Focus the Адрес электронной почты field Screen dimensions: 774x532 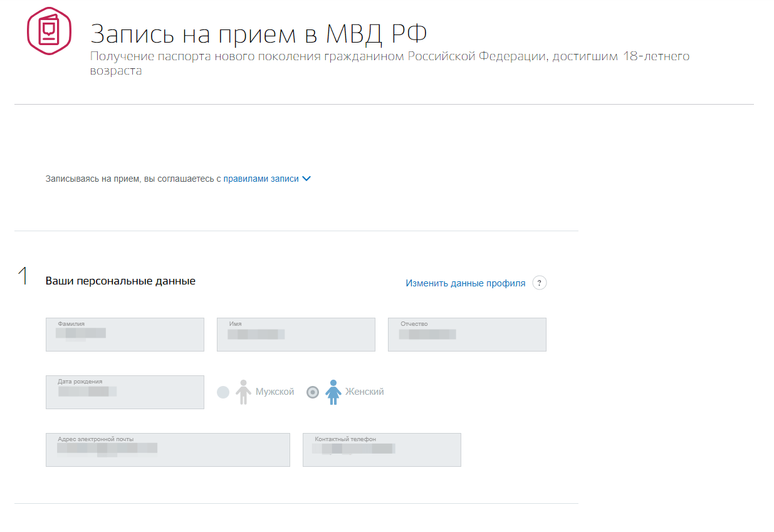(x=168, y=450)
